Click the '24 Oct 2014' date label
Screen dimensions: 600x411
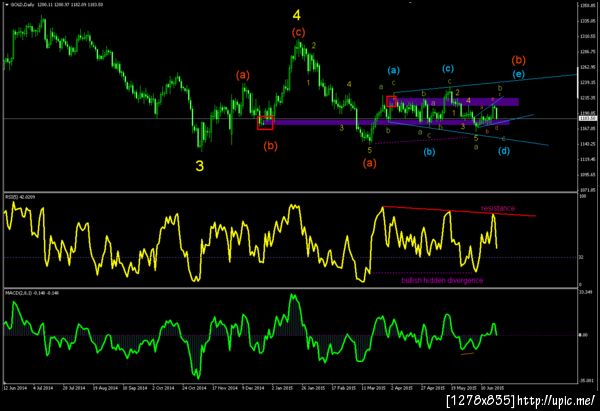(x=194, y=388)
